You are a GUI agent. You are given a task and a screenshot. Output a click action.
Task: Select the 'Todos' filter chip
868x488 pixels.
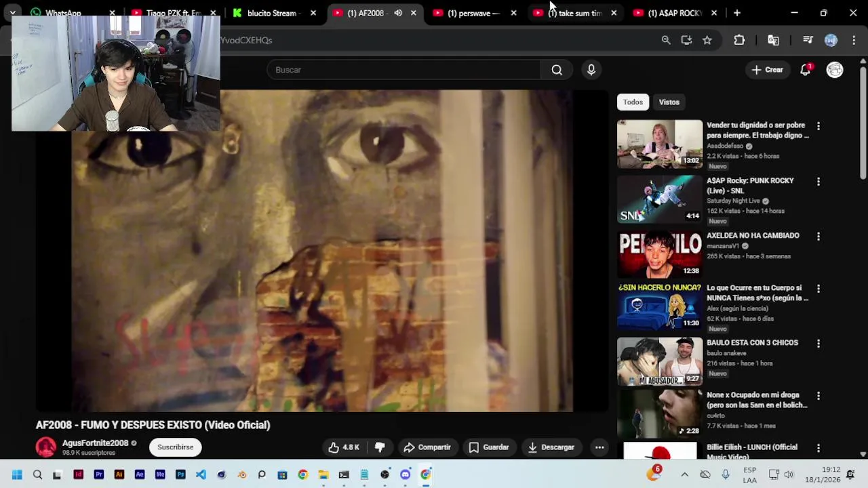(633, 102)
